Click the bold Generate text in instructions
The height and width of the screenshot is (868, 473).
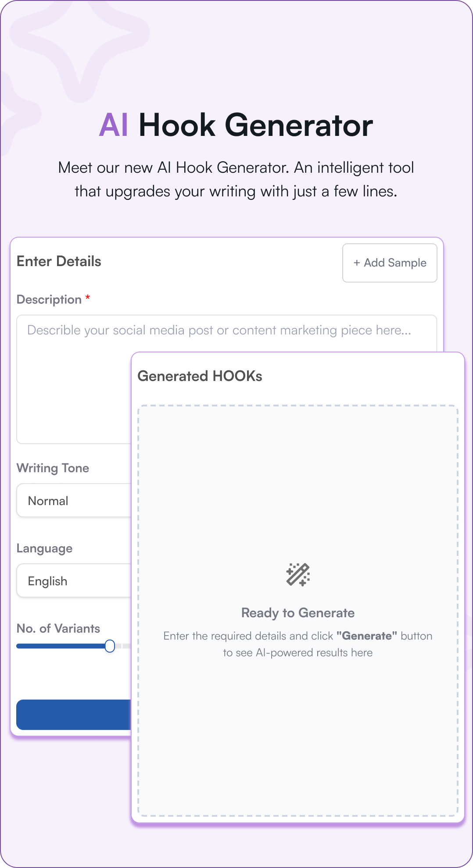coord(367,636)
